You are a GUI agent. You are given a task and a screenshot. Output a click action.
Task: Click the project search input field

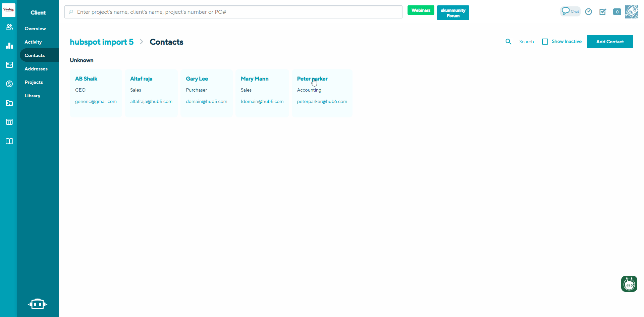pyautogui.click(x=233, y=12)
